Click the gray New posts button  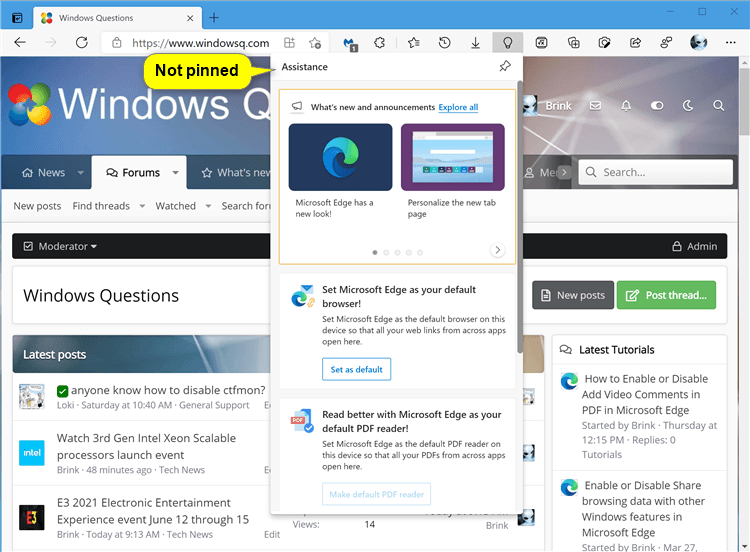pyautogui.click(x=573, y=295)
